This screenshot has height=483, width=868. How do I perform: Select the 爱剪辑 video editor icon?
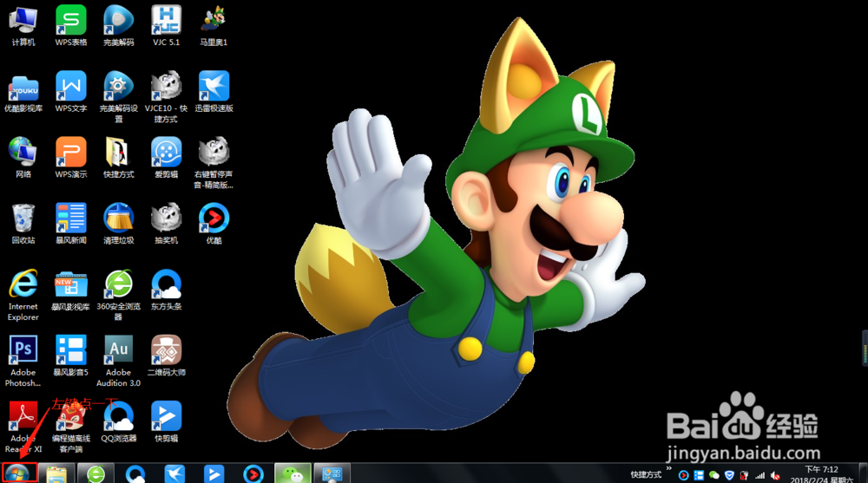pos(166,158)
